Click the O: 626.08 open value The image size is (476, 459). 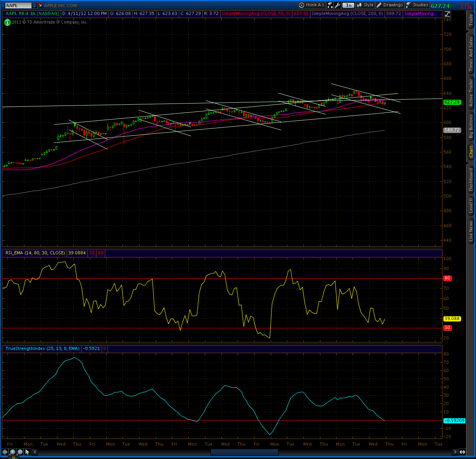(x=120, y=13)
